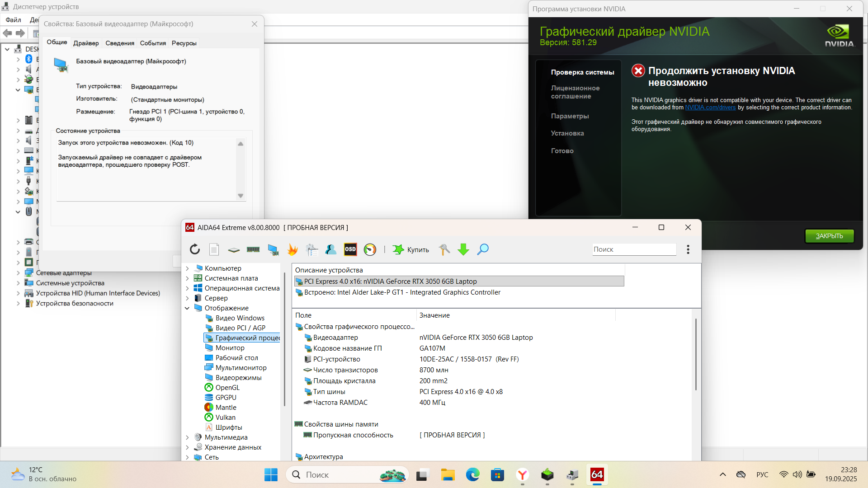Focus the Поиск field in AIDA64
The image size is (868, 488).
tap(634, 249)
